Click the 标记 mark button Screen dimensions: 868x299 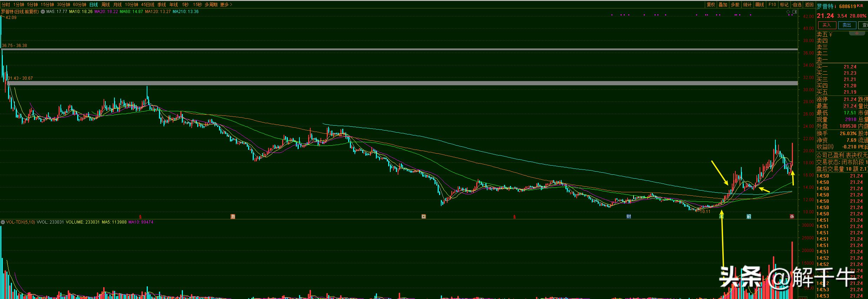click(x=784, y=5)
